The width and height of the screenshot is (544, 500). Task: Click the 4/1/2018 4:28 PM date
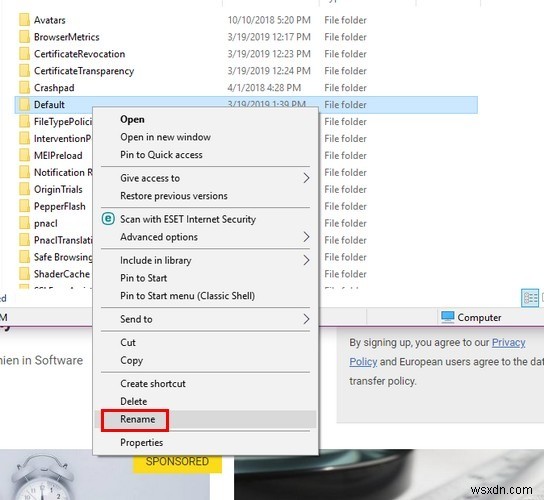[264, 88]
